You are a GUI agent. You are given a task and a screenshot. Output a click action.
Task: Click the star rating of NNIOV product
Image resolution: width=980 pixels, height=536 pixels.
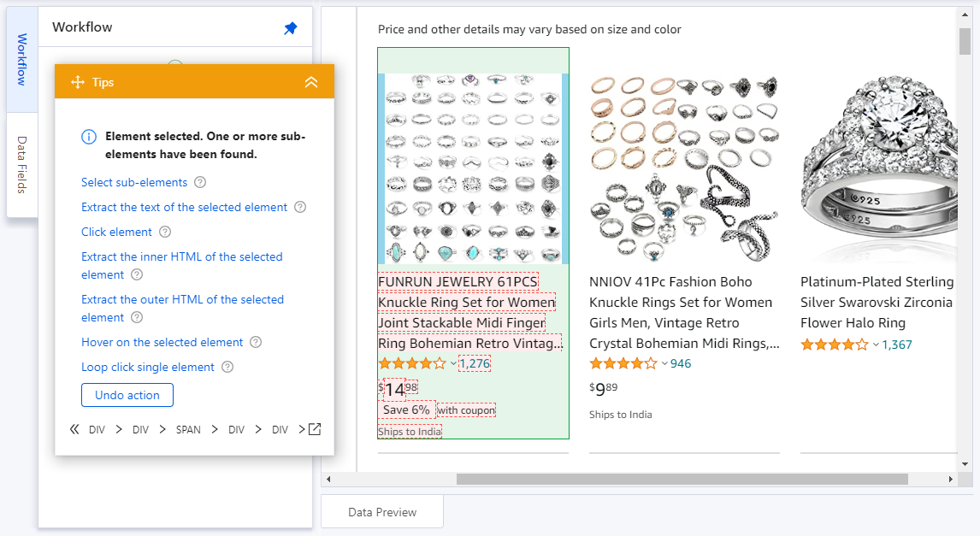pyautogui.click(x=623, y=363)
